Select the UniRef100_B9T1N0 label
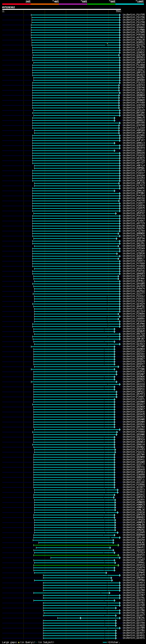This screenshot has height=644, width=146. coord(134,113)
